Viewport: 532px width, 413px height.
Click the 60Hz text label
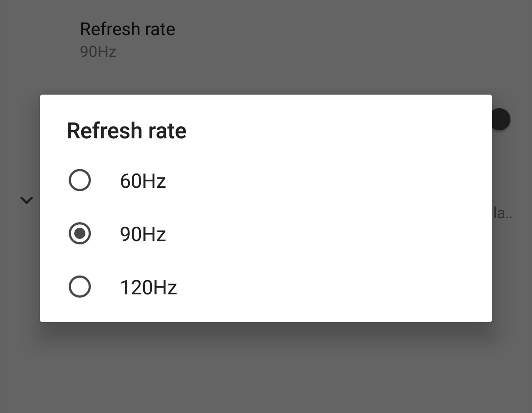pyautogui.click(x=143, y=181)
